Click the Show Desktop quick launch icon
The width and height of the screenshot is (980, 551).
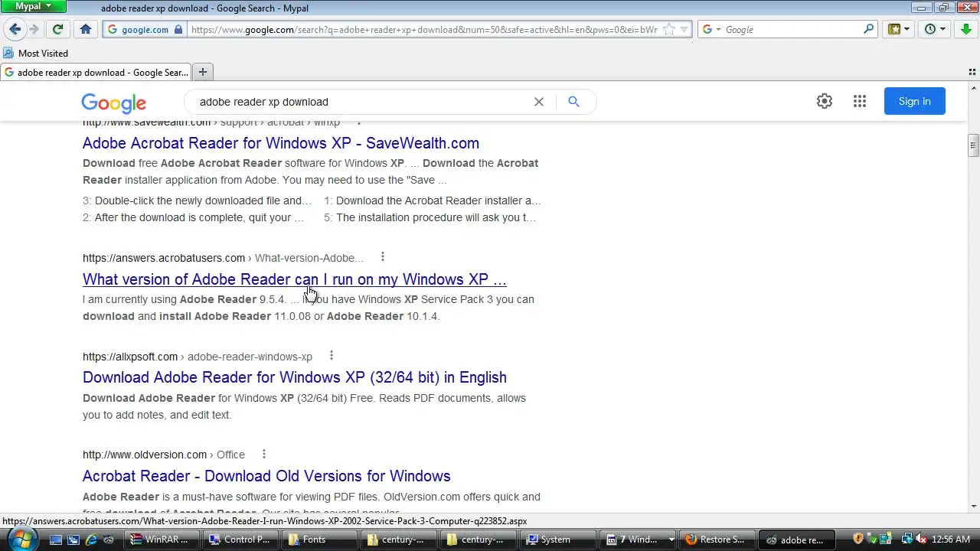click(56, 540)
